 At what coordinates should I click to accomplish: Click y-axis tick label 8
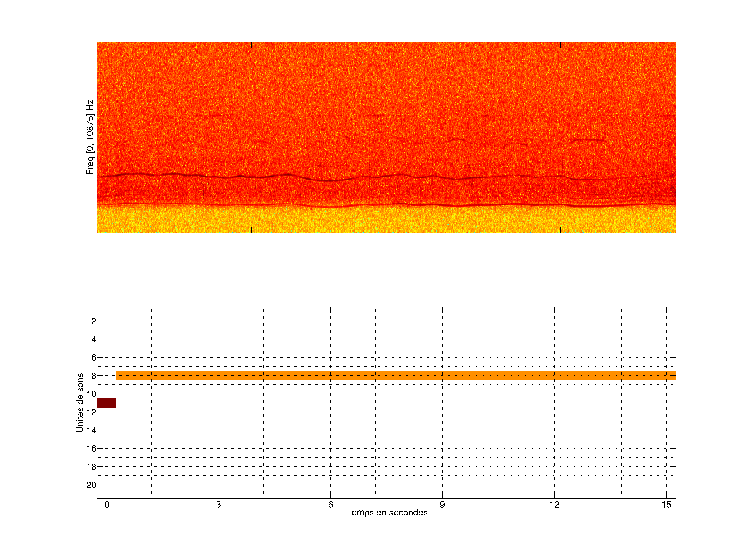coord(94,376)
